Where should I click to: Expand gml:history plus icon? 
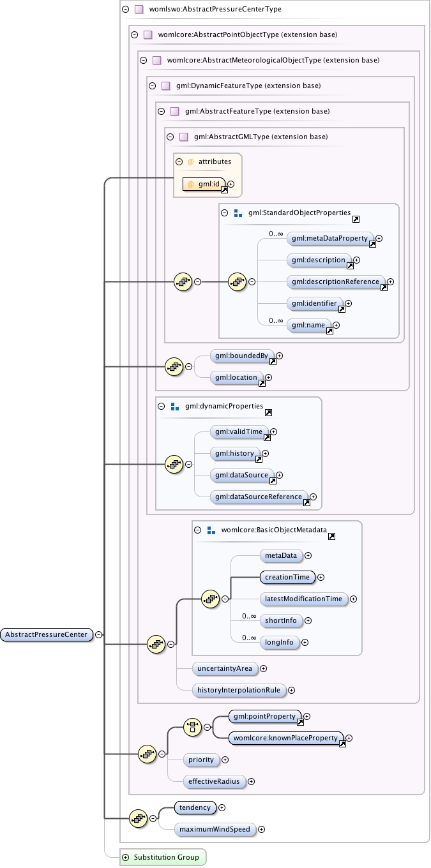pyautogui.click(x=266, y=454)
